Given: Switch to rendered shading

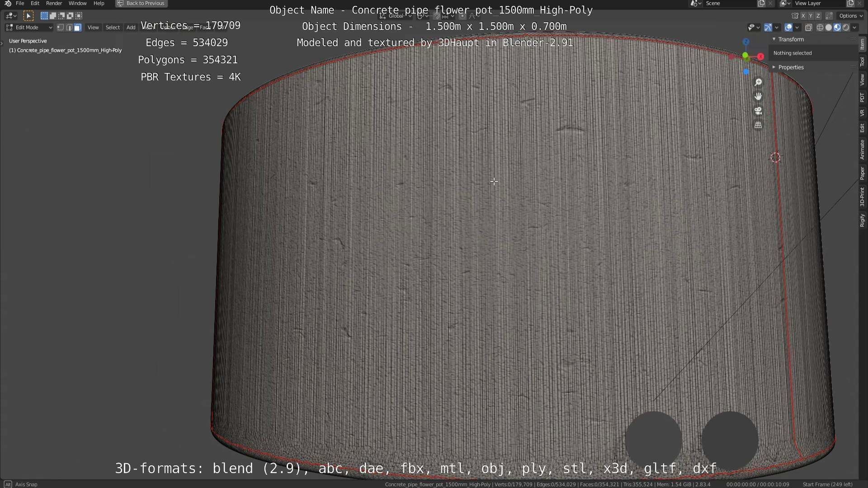Looking at the screenshot, I should pyautogui.click(x=845, y=28).
